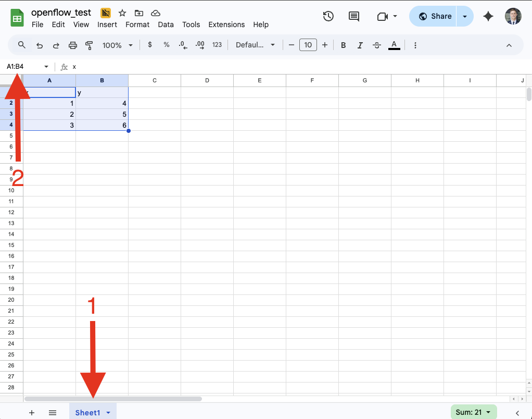Toggle strikethrough formatting
This screenshot has height=419, width=532.
377,45
